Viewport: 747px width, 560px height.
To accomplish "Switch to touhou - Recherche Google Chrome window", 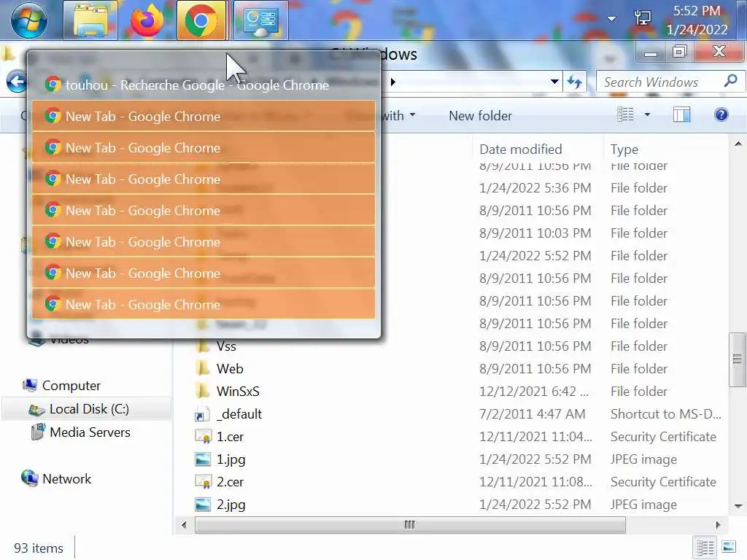I will tap(204, 85).
